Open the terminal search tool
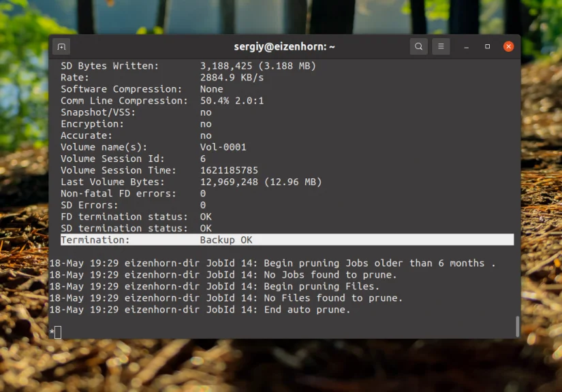The height and width of the screenshot is (392, 562). [419, 46]
